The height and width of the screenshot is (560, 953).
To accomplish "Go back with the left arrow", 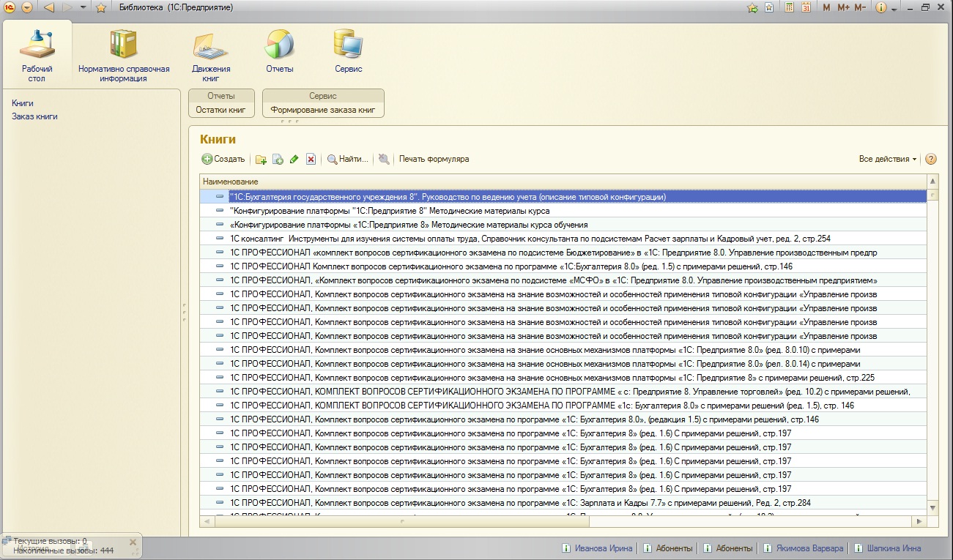I will click(x=49, y=7).
